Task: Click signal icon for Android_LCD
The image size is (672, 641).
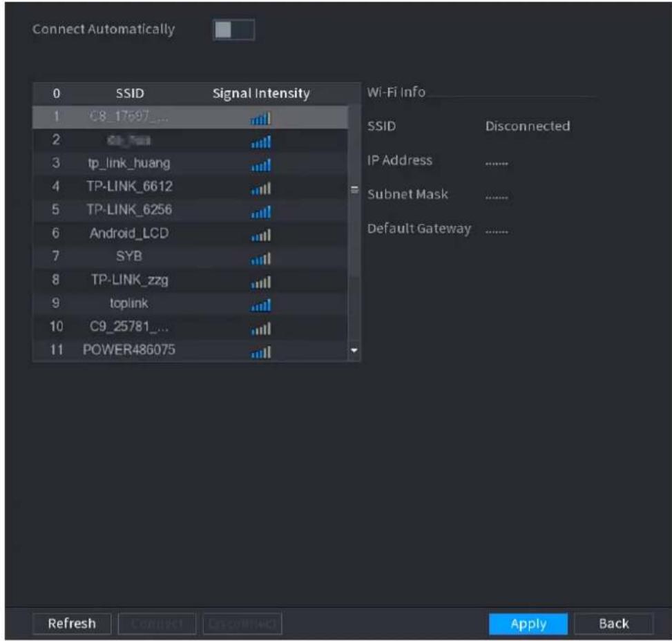Action: [x=261, y=235]
